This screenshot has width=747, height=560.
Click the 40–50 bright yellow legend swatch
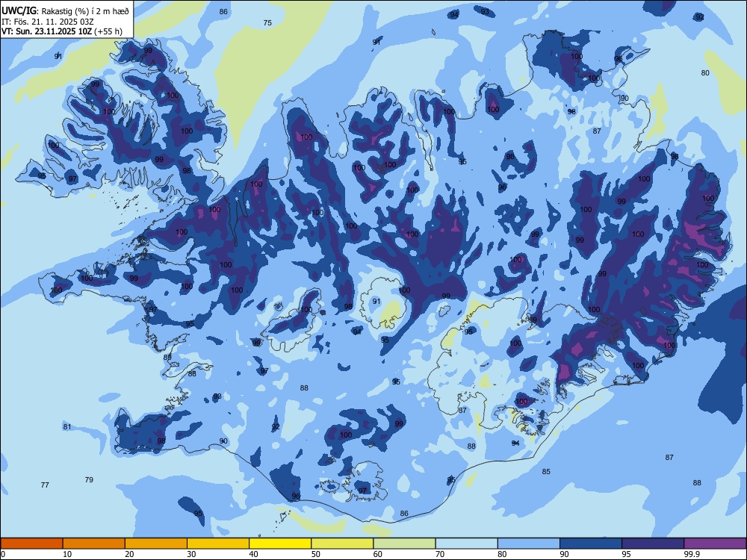[x=280, y=544]
